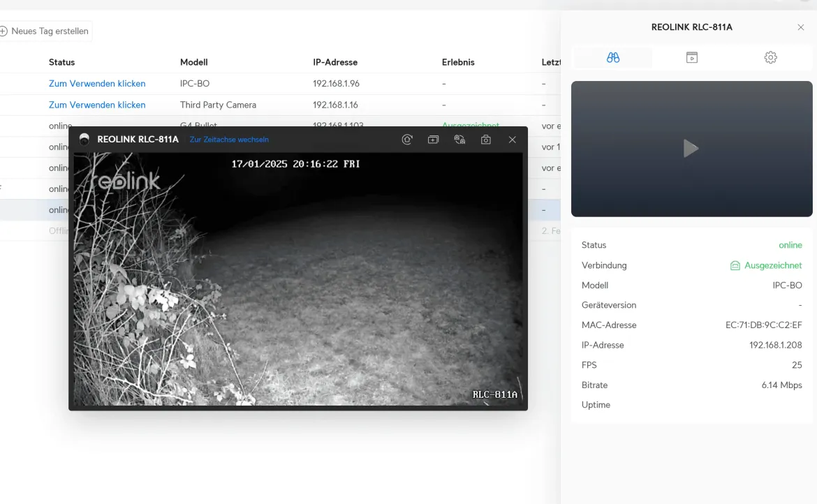Click 'Neues Tag erstellen' button
This screenshot has width=817, height=504.
point(45,31)
